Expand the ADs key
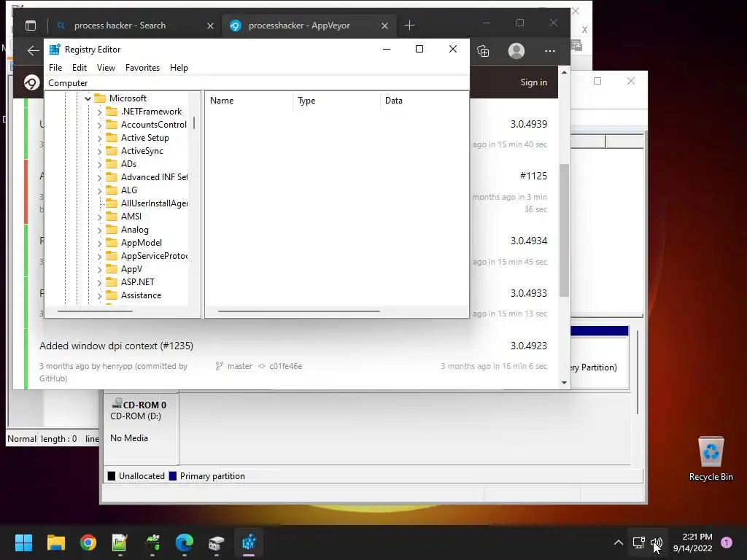The height and width of the screenshot is (560, 747). [99, 164]
